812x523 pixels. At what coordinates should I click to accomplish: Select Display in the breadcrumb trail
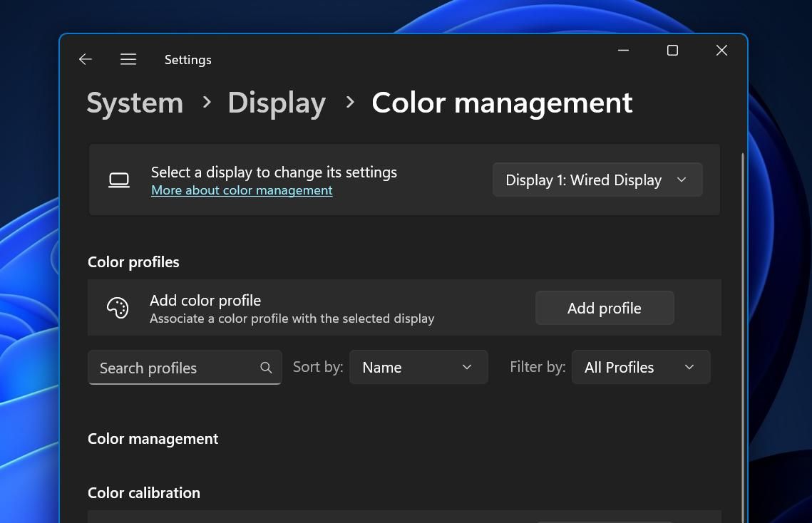(277, 103)
